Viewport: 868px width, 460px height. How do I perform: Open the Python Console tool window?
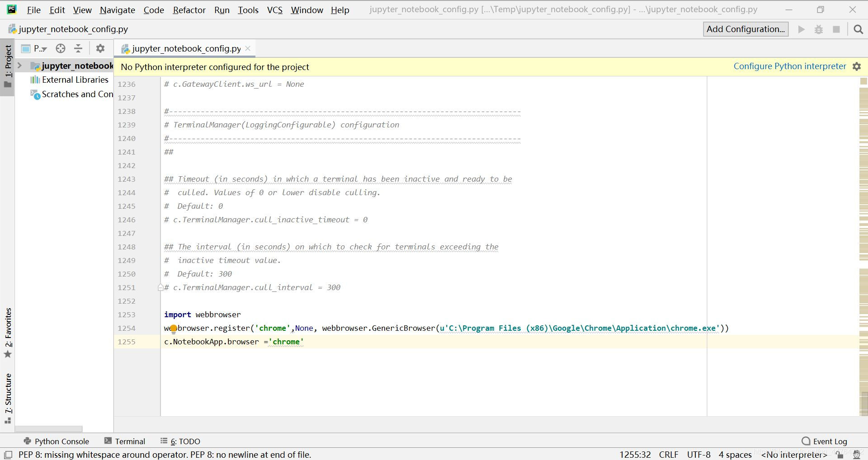click(57, 441)
